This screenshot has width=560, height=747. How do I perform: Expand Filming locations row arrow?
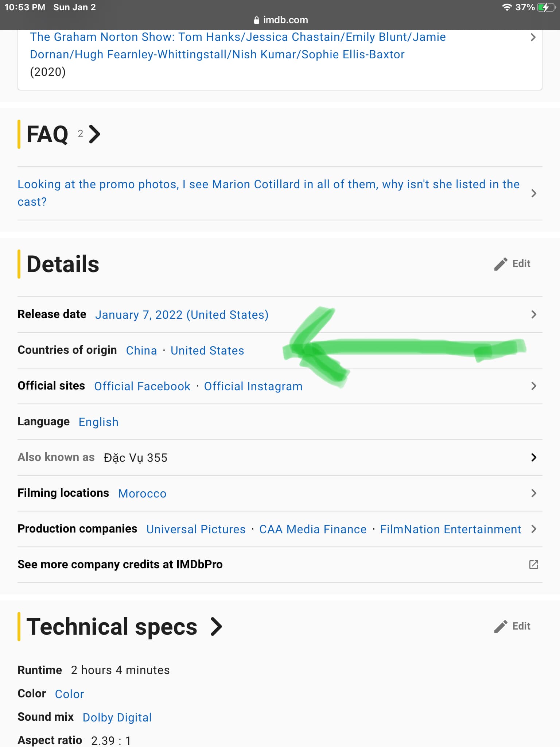click(x=534, y=493)
